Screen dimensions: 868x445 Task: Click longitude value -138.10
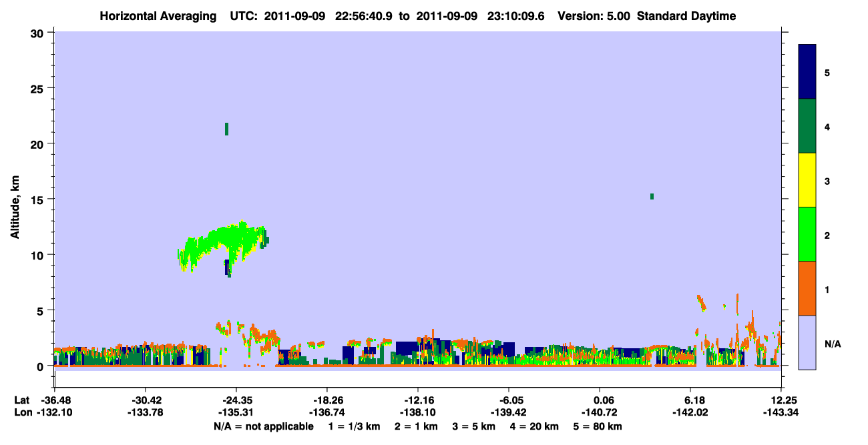[x=417, y=413]
